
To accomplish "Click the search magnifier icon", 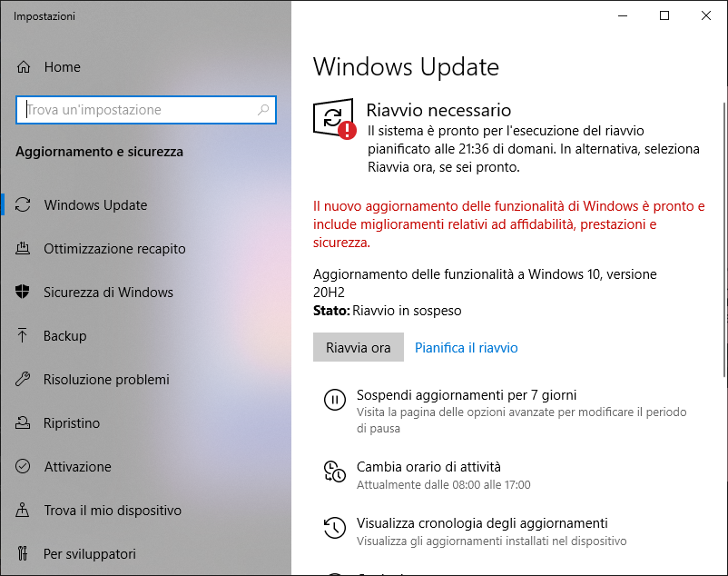I will [263, 110].
